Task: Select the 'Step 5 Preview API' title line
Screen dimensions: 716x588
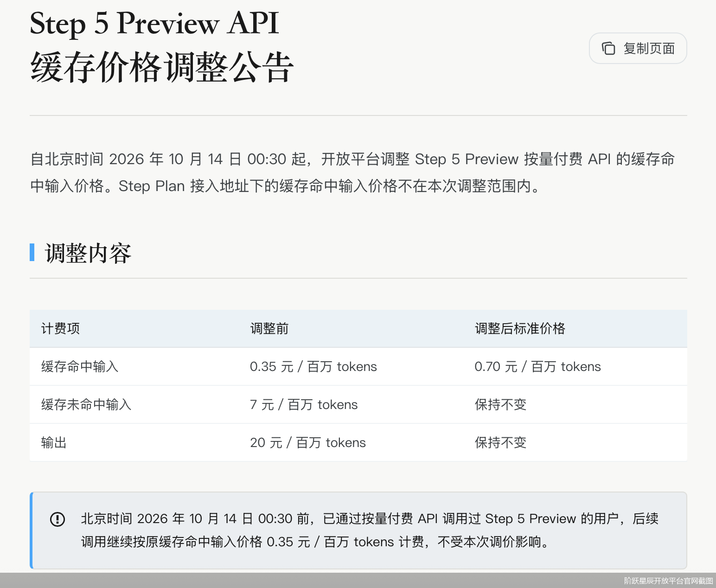Action: click(154, 23)
